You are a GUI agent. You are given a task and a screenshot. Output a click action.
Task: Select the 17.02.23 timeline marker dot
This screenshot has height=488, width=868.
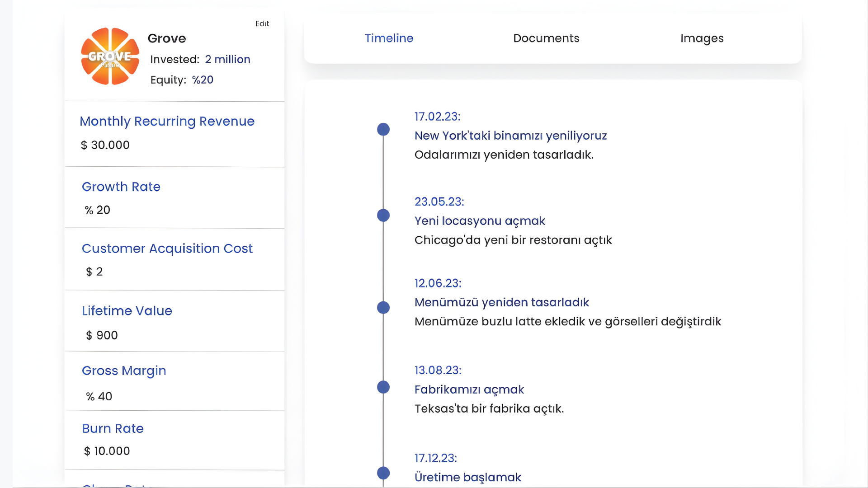383,129
